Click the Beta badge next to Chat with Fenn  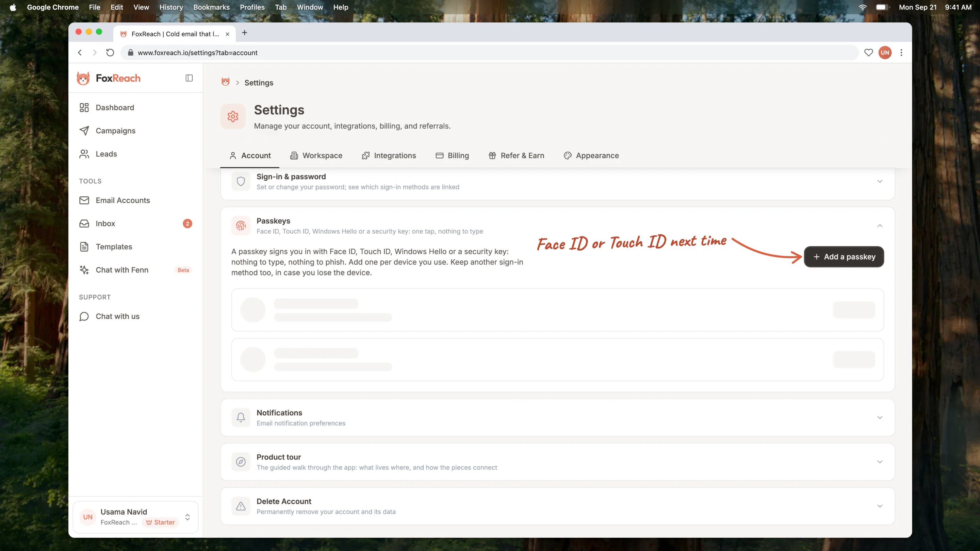[183, 270]
